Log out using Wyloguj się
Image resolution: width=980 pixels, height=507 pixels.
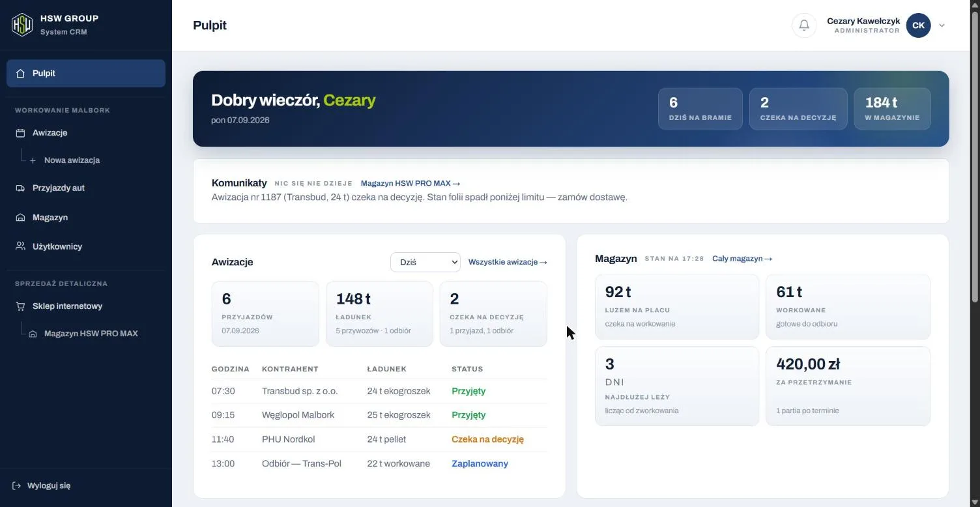pyautogui.click(x=42, y=485)
